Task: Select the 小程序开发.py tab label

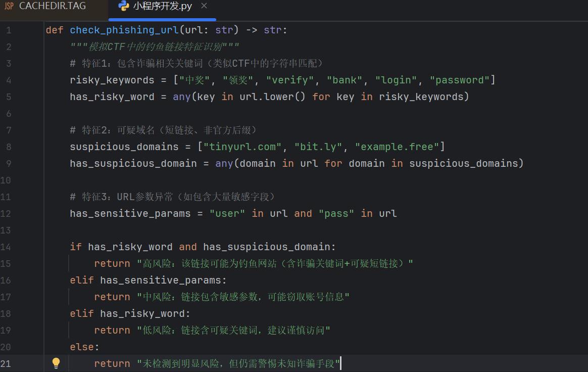Action: [162, 6]
